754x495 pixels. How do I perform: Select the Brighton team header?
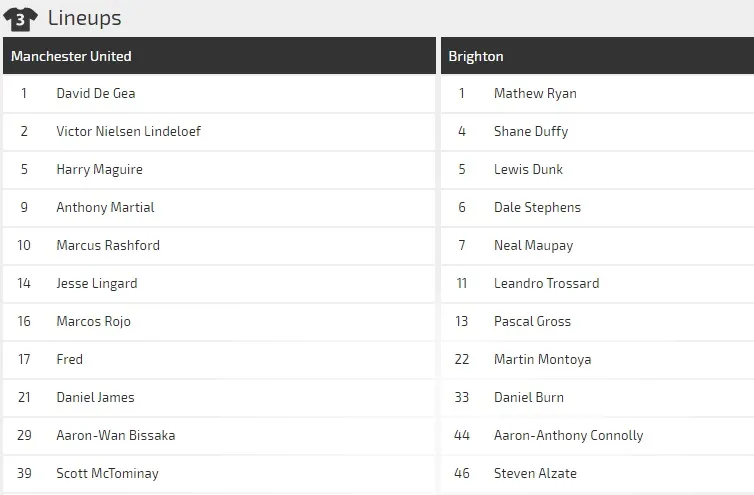pos(476,56)
